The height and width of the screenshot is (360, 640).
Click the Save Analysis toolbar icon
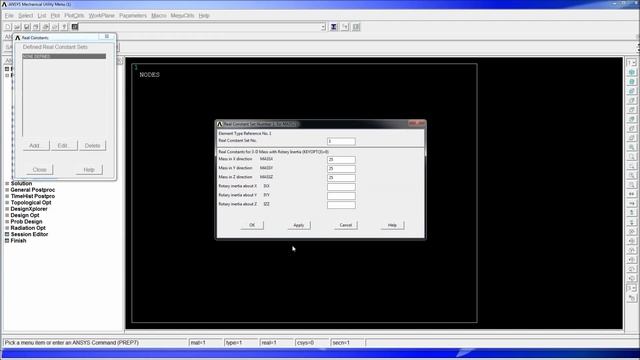(x=27, y=27)
